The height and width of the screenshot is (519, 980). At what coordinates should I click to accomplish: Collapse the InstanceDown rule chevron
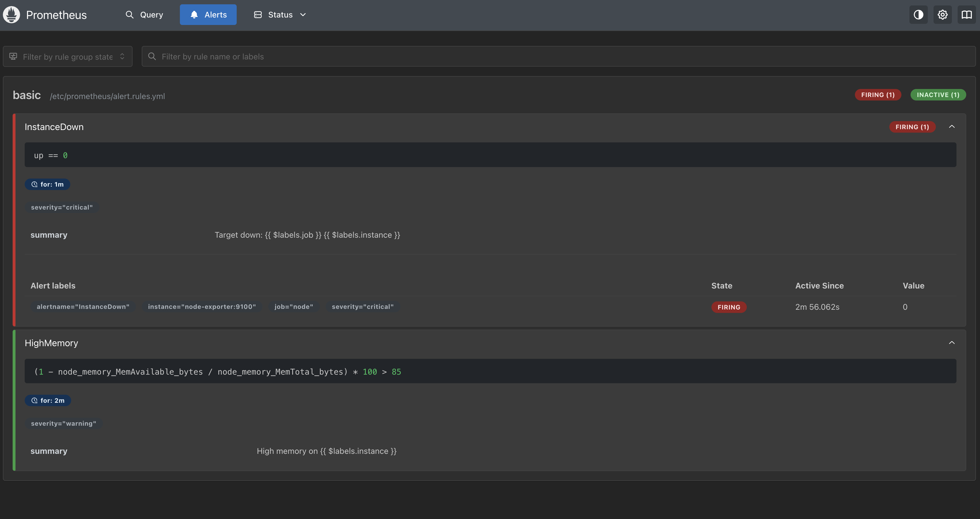(x=952, y=126)
